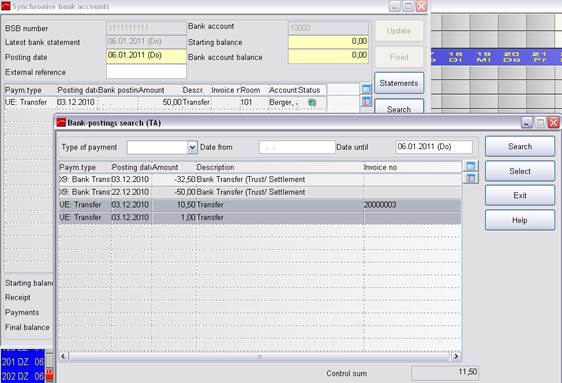Viewport: 562px width, 383px height.
Task: Click the Select button
Action: [520, 171]
